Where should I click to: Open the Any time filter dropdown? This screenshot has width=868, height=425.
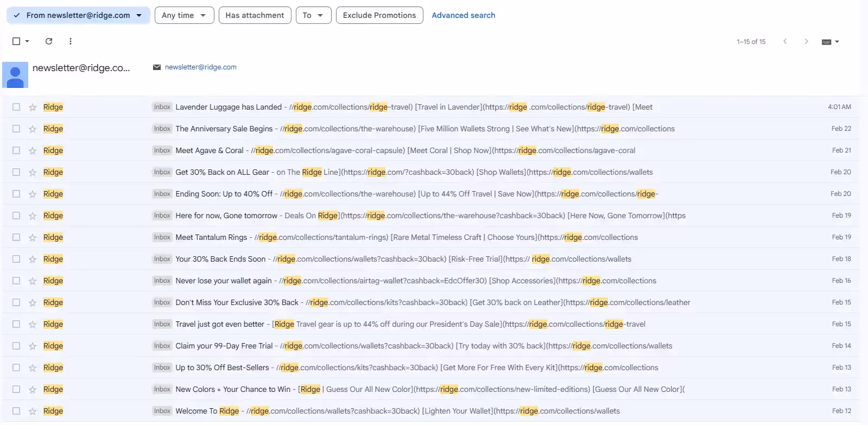[x=184, y=15]
